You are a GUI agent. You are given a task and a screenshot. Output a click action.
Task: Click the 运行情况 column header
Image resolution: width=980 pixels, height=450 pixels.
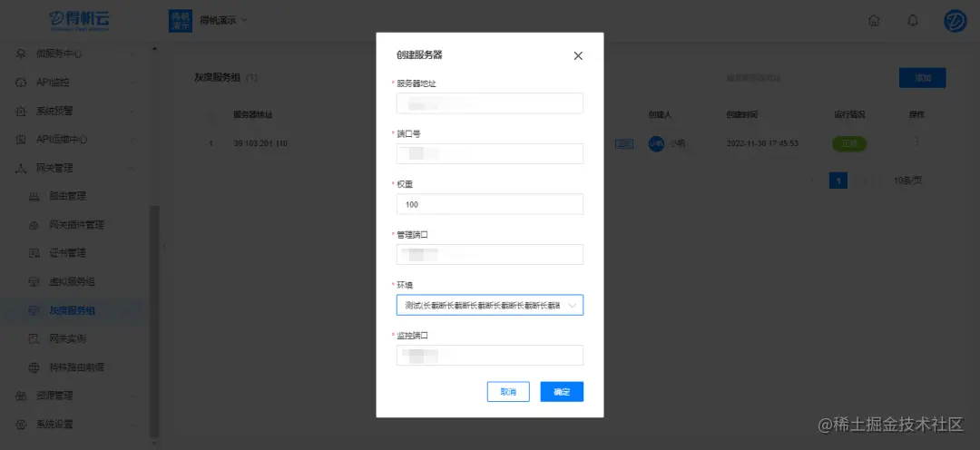[849, 115]
